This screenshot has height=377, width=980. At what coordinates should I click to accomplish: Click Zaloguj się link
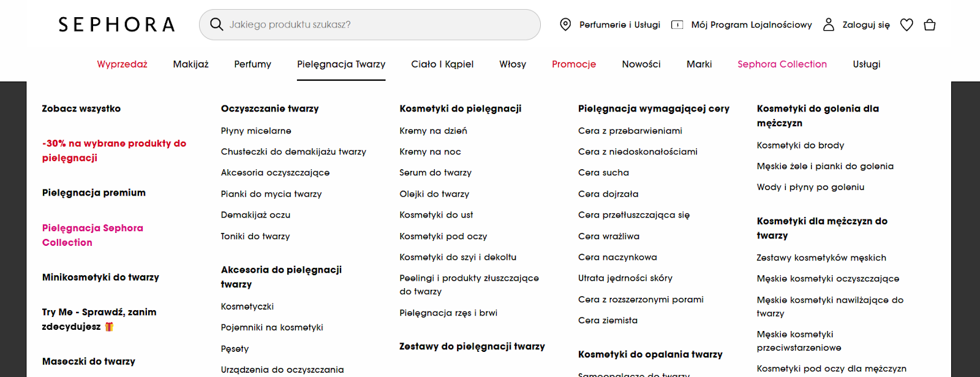[x=866, y=25]
